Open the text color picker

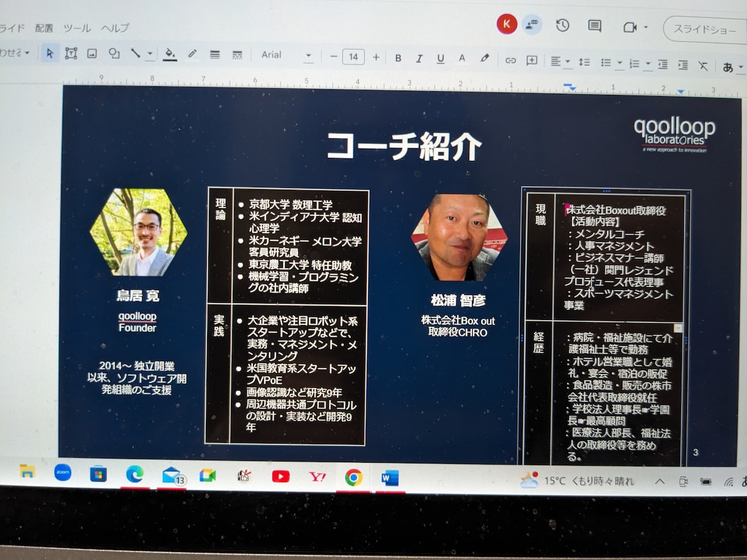(462, 59)
